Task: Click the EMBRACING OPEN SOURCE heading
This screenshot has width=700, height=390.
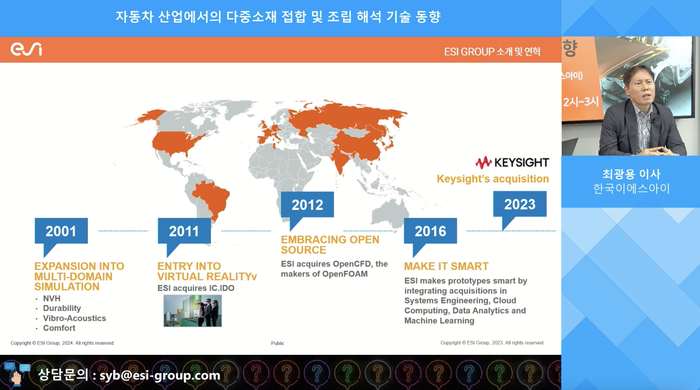Action: 330,245
